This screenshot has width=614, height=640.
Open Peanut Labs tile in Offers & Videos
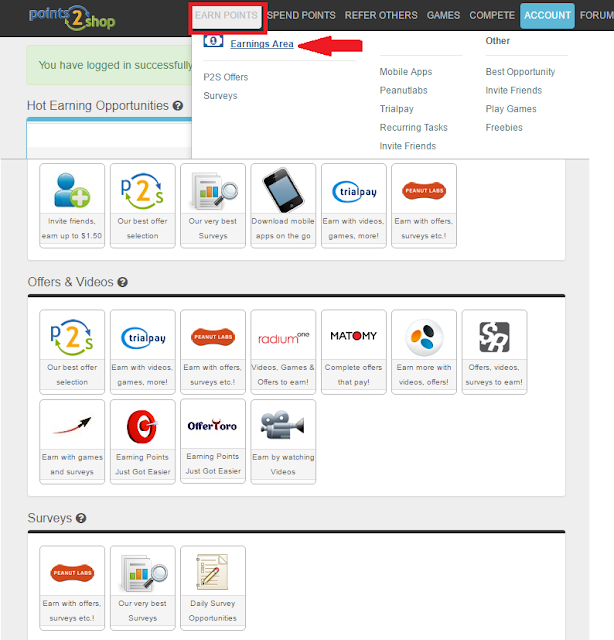click(213, 352)
